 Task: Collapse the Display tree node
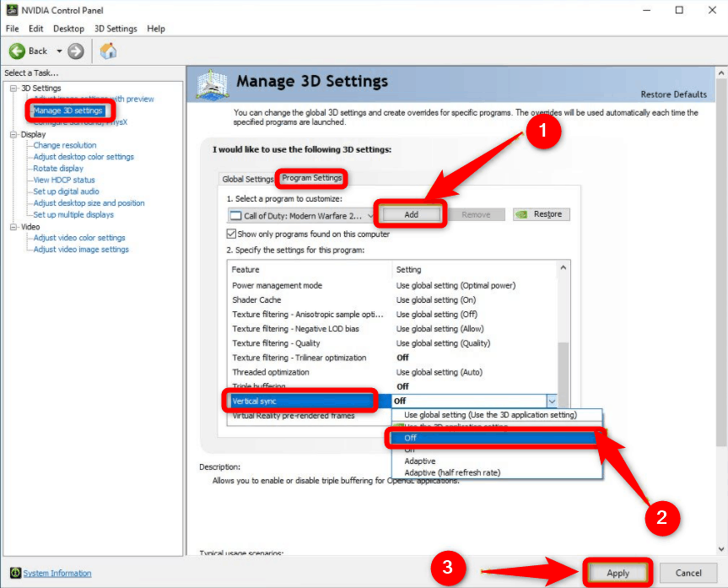[x=13, y=135]
